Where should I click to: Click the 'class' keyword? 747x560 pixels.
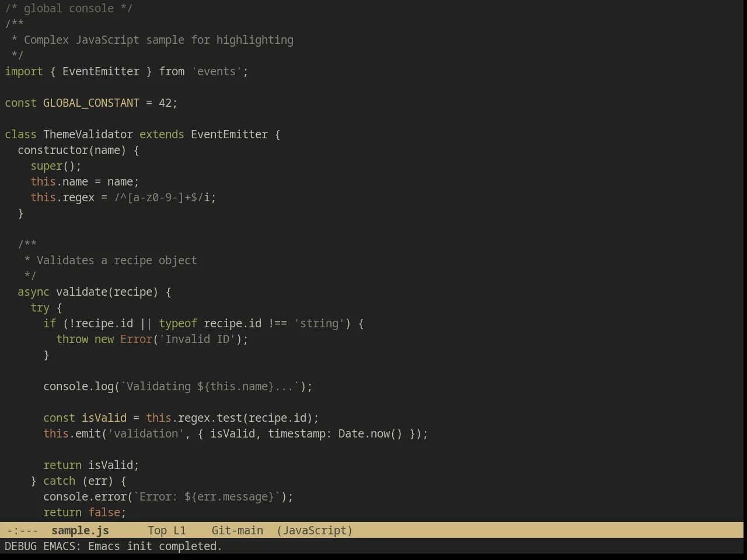click(x=21, y=135)
